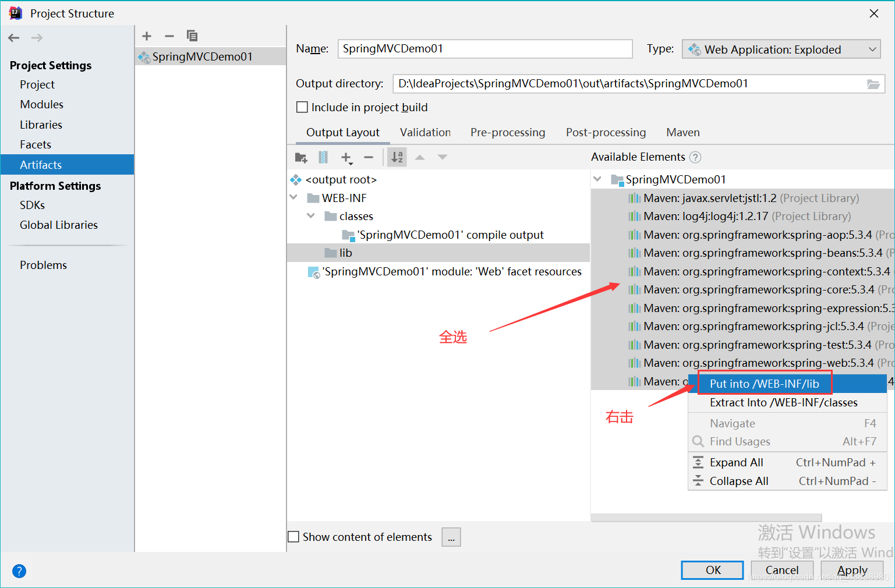Select SpringMVCDemo01 artifact in list

pyautogui.click(x=210, y=56)
